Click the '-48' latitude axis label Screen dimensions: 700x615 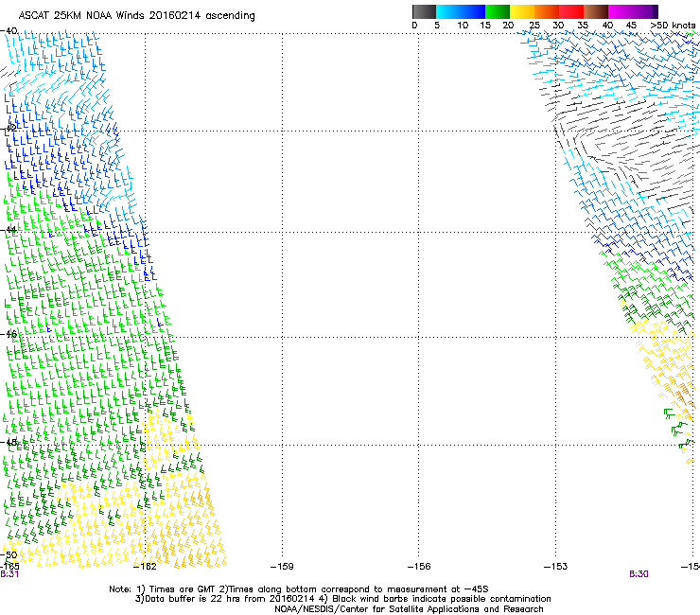tap(9, 442)
